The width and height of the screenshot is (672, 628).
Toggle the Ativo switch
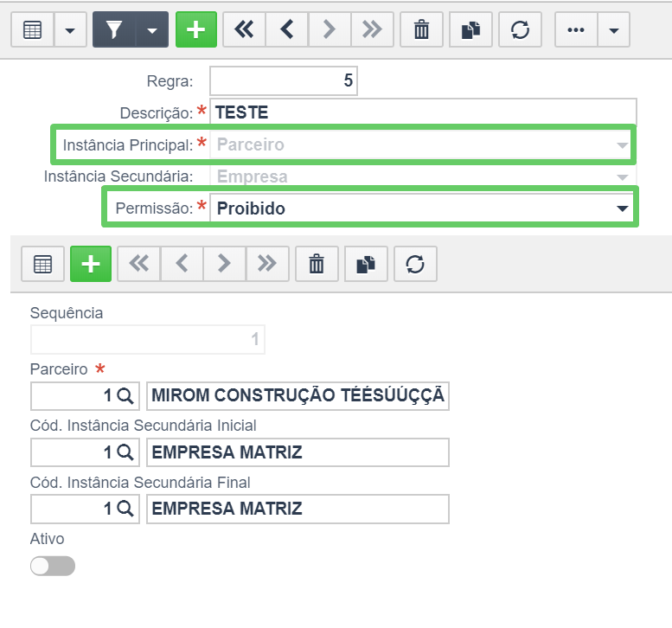click(x=53, y=566)
